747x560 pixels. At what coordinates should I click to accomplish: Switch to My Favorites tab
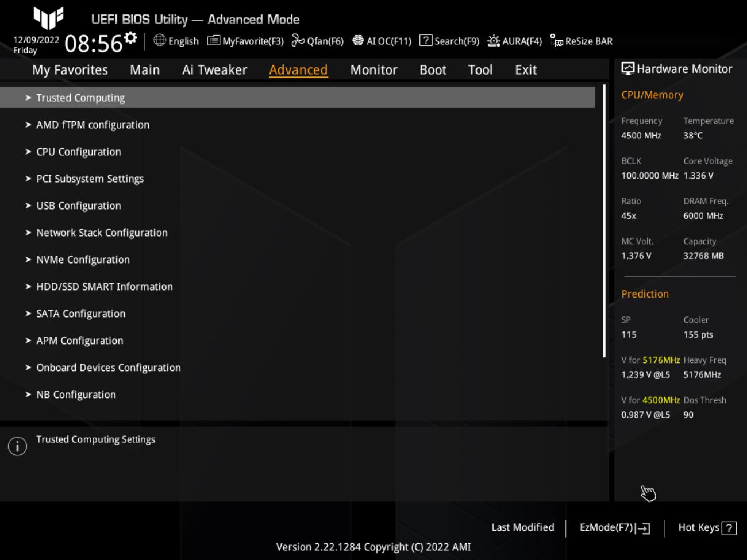[70, 70]
